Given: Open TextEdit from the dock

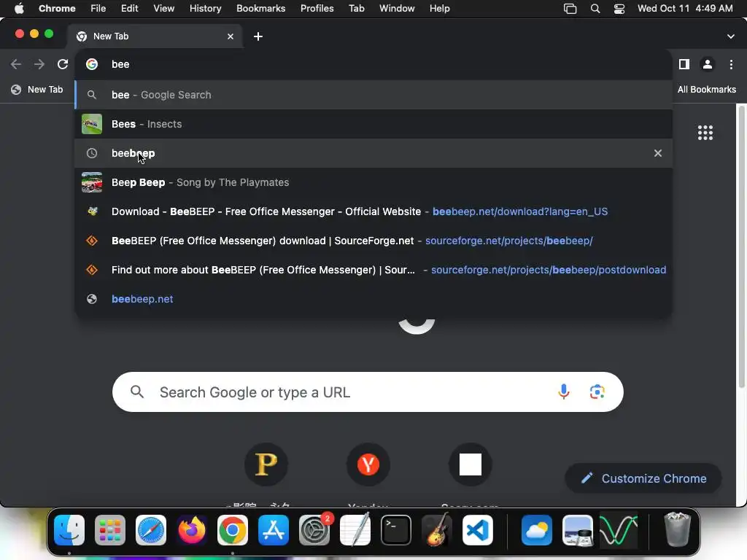Looking at the screenshot, I should 355,530.
